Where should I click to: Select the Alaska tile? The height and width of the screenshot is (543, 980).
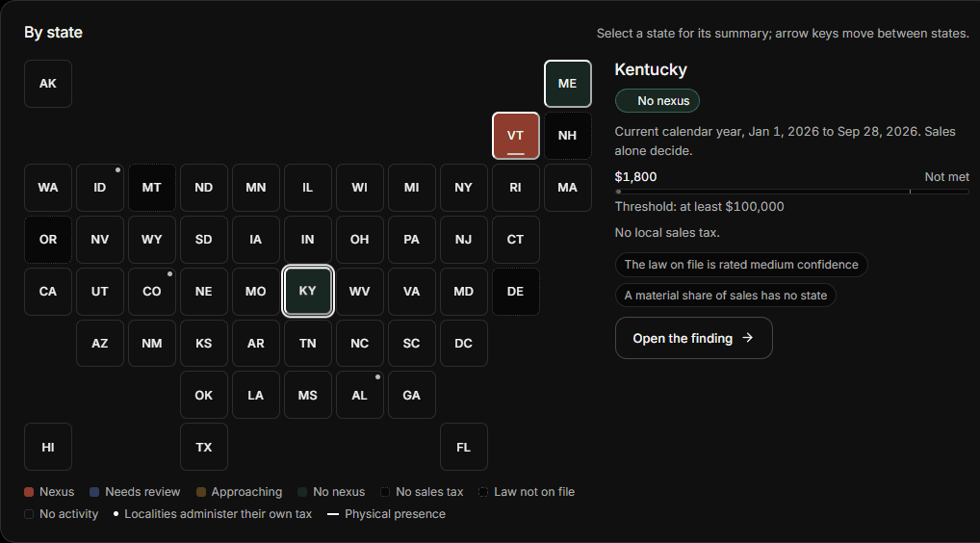[x=48, y=84]
